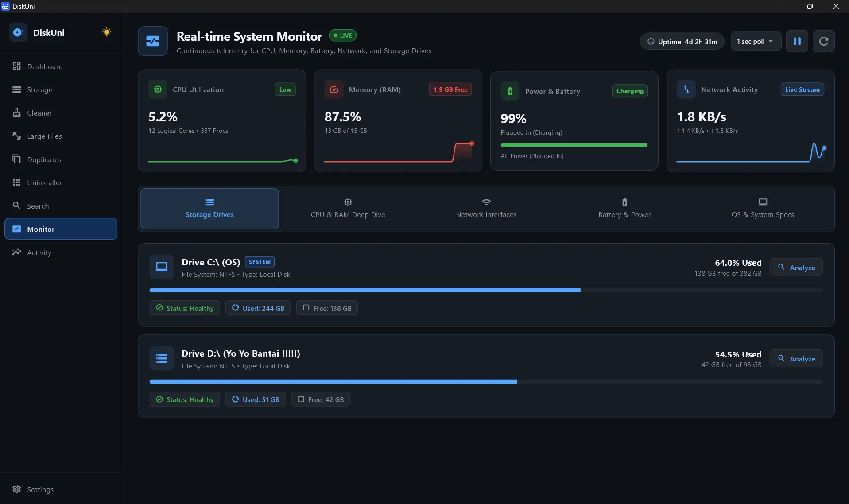
Task: Click the Uptime 4d 2h 31m badge
Action: point(682,41)
